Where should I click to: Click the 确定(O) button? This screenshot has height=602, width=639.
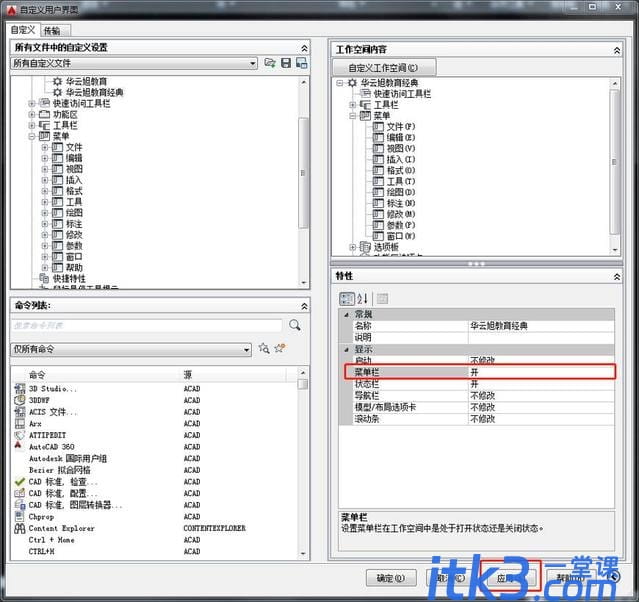tap(390, 578)
